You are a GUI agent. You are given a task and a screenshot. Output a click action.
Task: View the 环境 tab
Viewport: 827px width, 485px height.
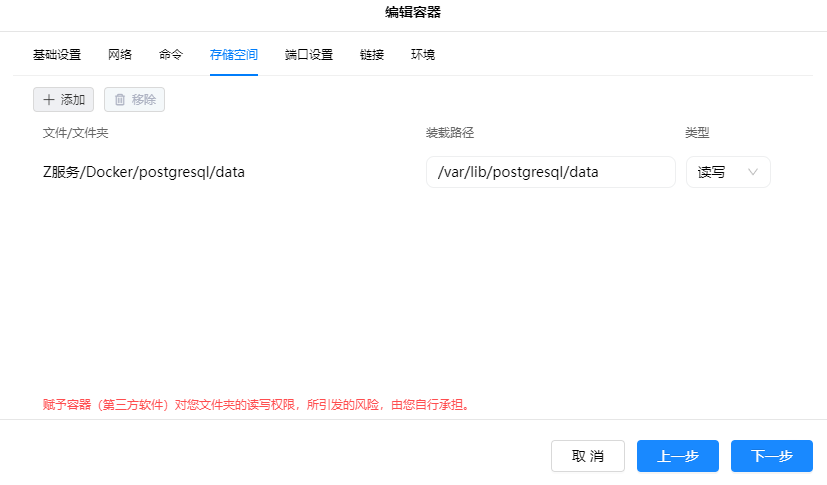423,55
